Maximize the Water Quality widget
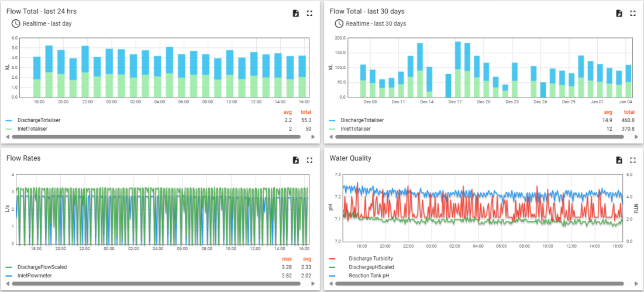The image size is (644, 292). click(633, 160)
